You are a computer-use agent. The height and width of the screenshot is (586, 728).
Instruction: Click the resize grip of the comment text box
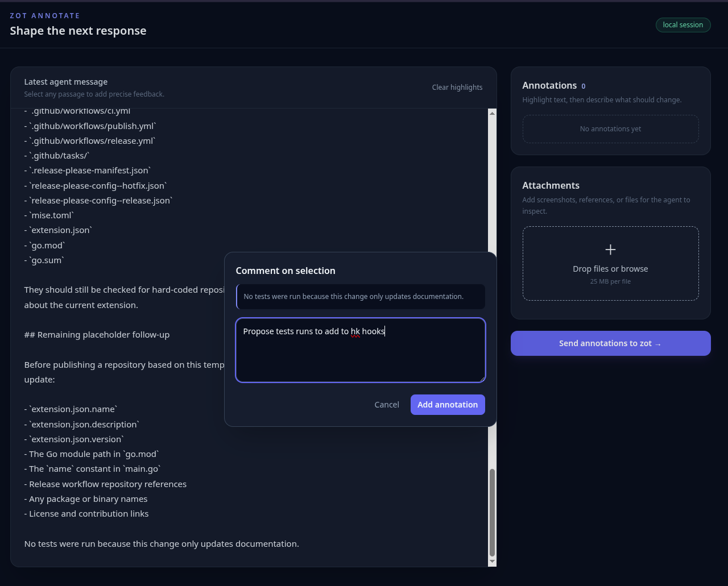point(482,379)
